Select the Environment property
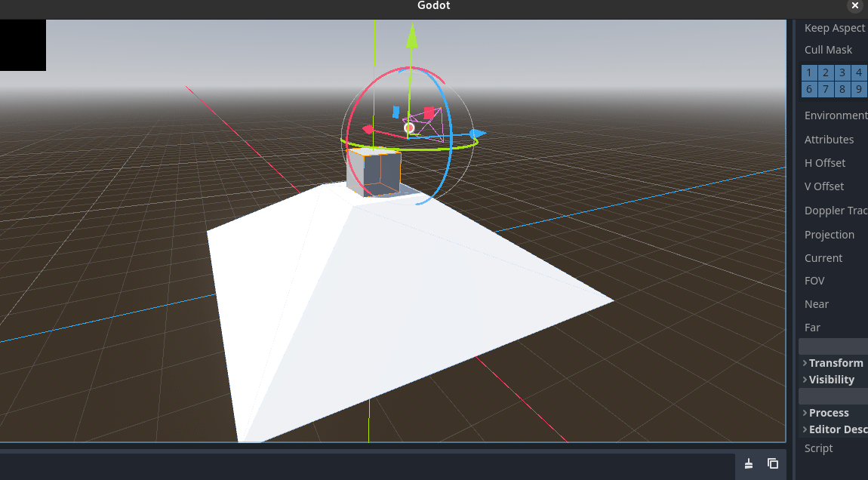 point(836,115)
